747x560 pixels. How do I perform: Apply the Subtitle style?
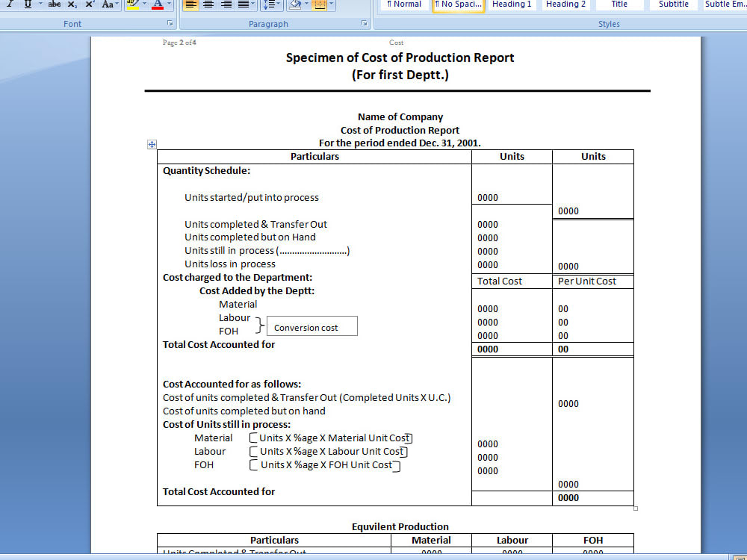click(674, 4)
